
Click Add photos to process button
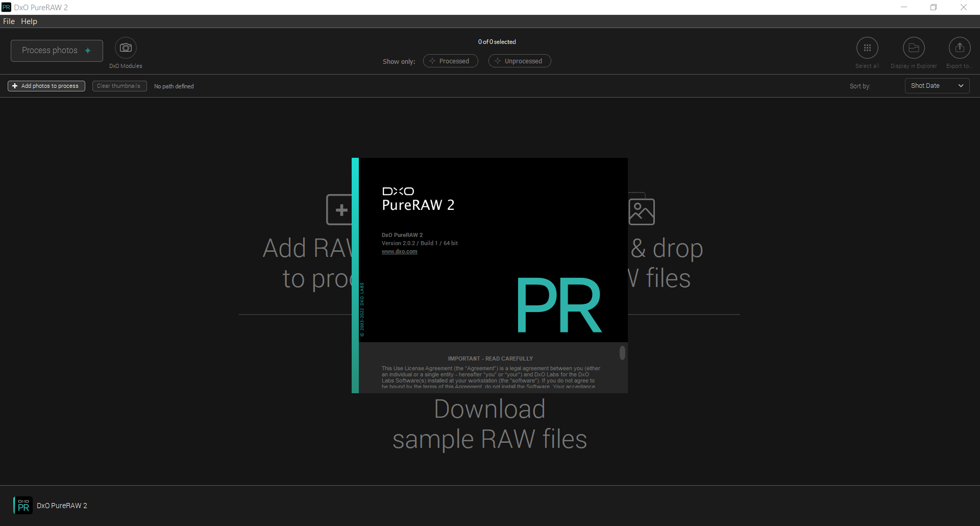tap(46, 86)
